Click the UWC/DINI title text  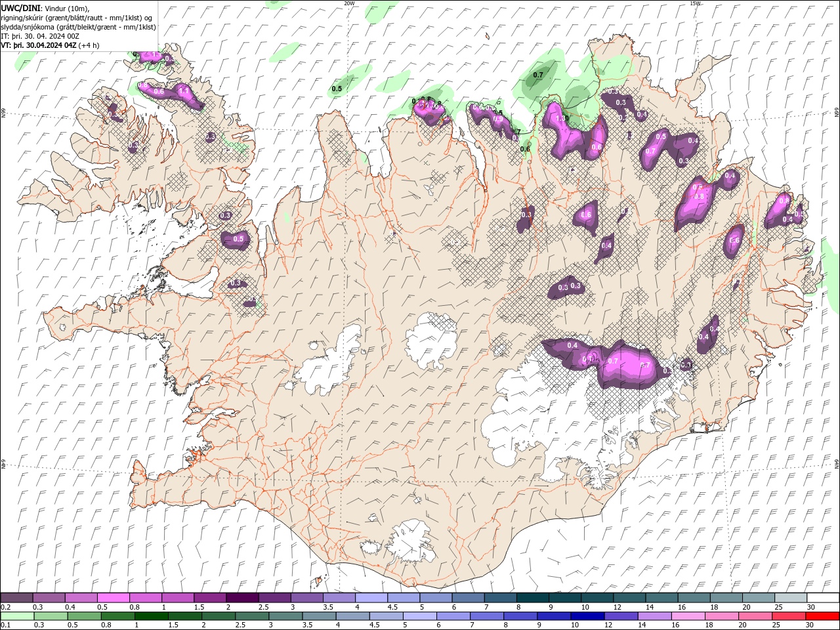coord(20,8)
